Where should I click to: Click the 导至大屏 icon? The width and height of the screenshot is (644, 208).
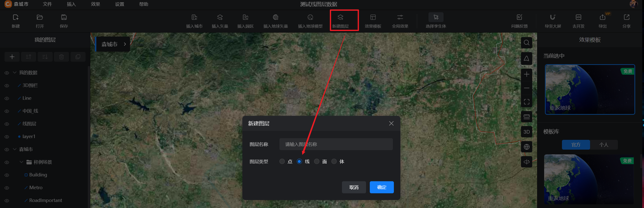click(x=553, y=17)
